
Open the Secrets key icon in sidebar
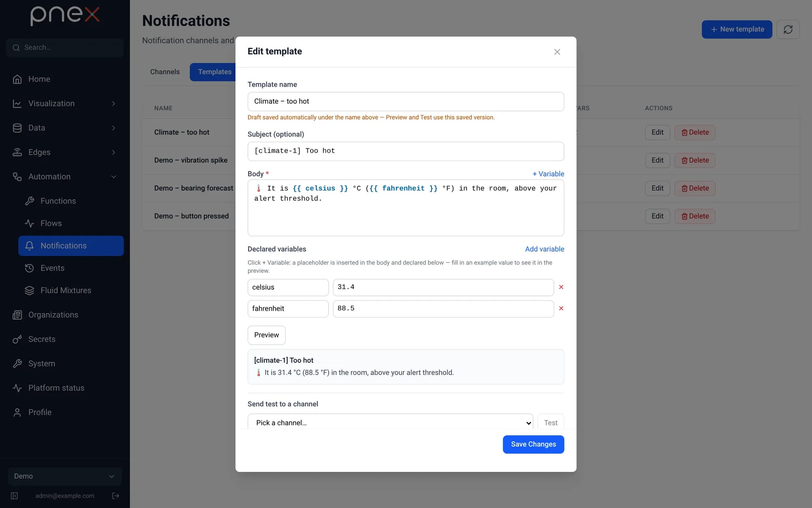point(17,339)
